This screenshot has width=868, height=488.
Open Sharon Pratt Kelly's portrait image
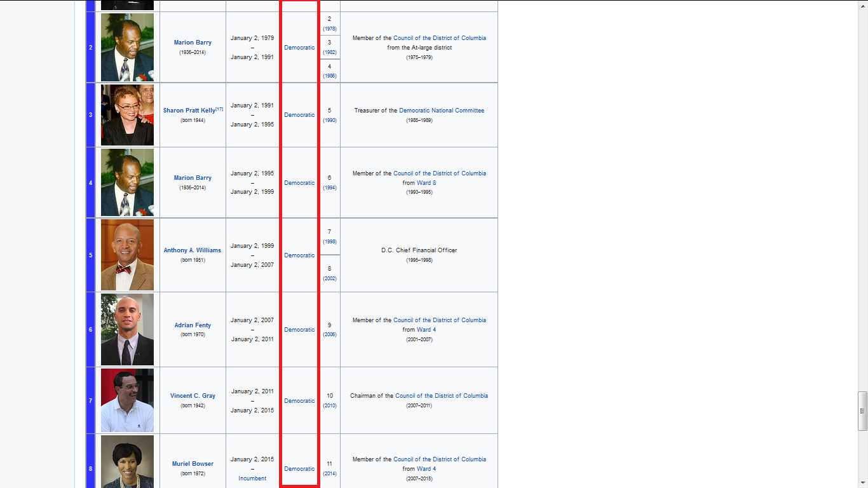[x=127, y=115]
